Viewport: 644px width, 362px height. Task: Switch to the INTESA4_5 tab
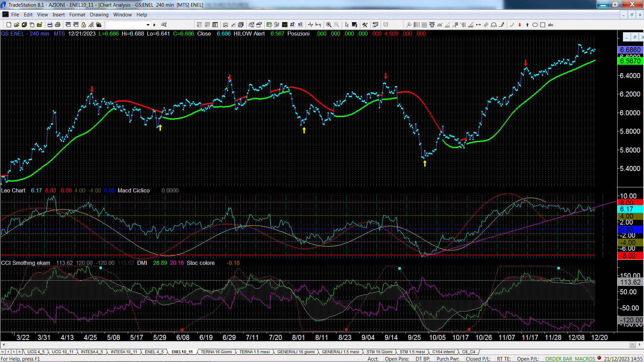[x=92, y=352]
